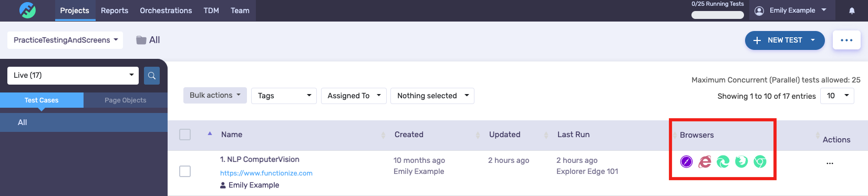The height and width of the screenshot is (196, 868).
Task: Click the Edge browser icon
Action: click(x=723, y=162)
